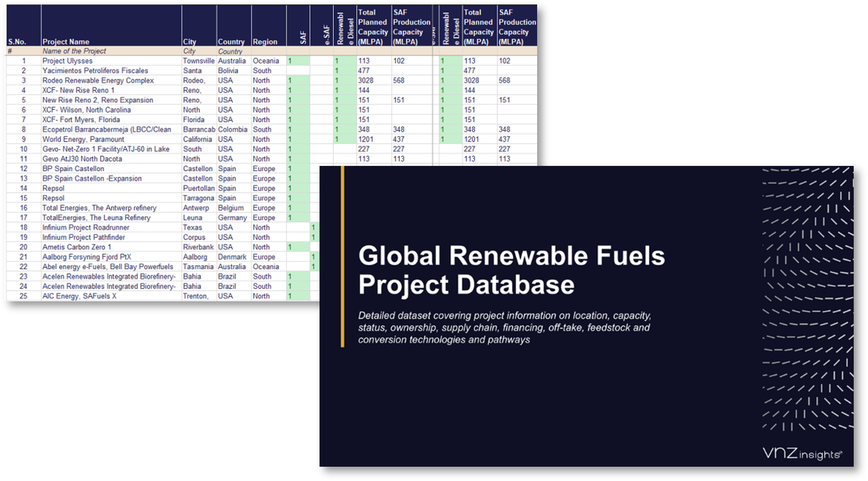Click the Region column header
Image resolution: width=868 pixels, height=481 pixels.
(x=266, y=42)
